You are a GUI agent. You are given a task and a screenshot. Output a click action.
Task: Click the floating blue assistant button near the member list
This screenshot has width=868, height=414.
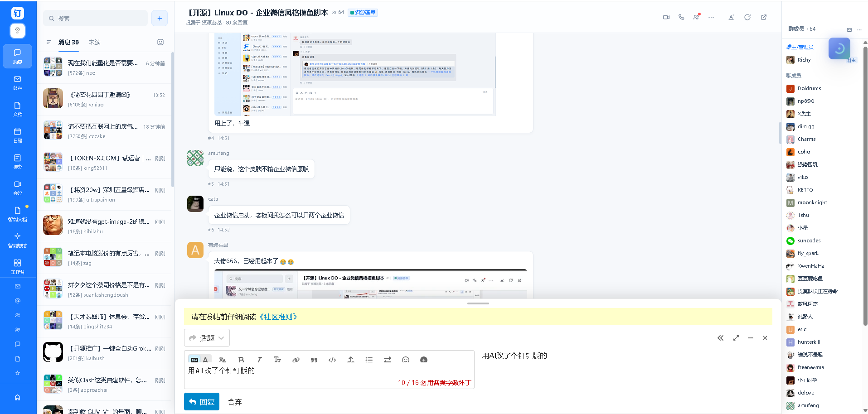coord(839,48)
